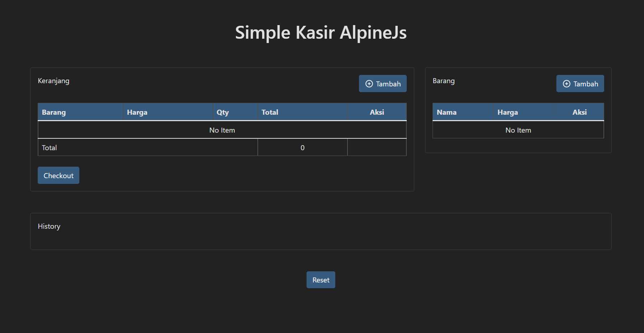Image resolution: width=644 pixels, height=333 pixels.
Task: Click the Barang column header in Keranjang table
Action: [54, 112]
